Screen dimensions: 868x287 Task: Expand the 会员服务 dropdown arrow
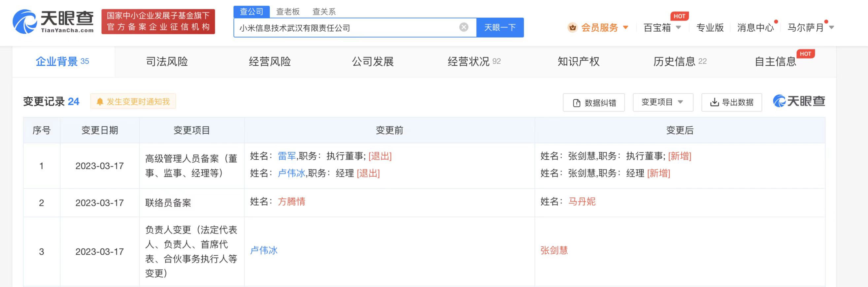[625, 27]
